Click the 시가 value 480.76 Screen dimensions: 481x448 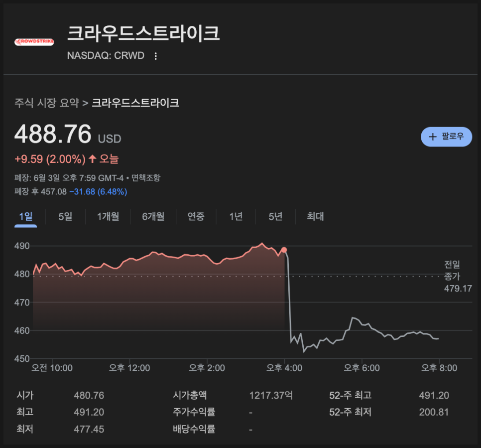pos(89,396)
